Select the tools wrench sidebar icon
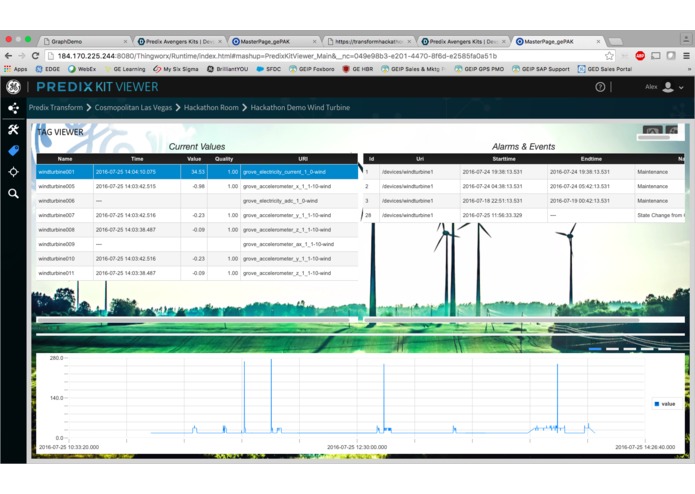Screen dimensions: 695x494 [x=13, y=129]
